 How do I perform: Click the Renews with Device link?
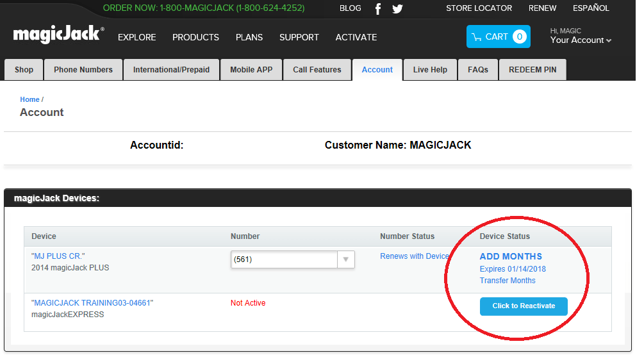click(x=415, y=256)
